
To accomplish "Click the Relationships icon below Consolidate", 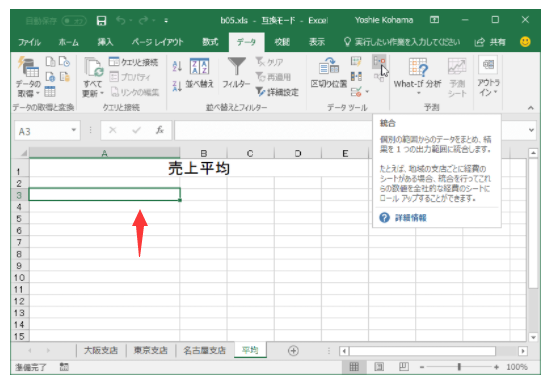I will 379,77.
